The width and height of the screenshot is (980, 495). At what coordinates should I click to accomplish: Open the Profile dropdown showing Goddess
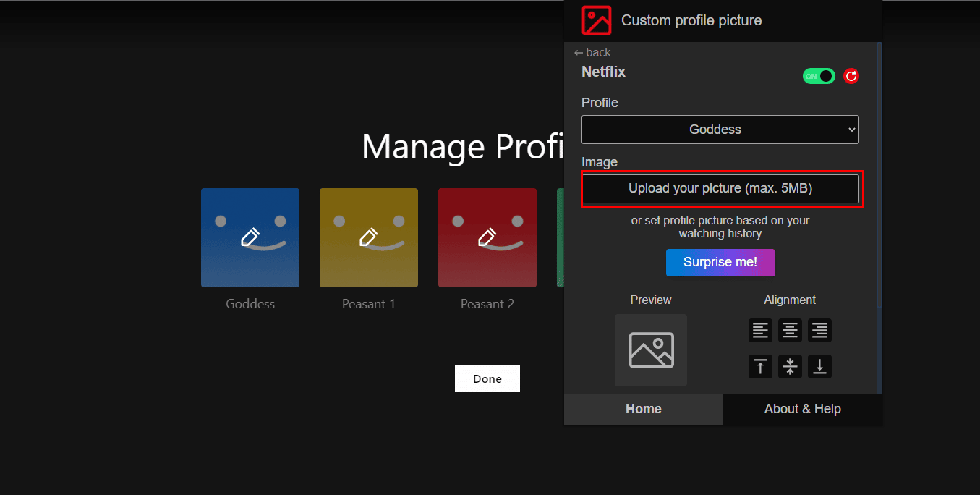pos(720,130)
